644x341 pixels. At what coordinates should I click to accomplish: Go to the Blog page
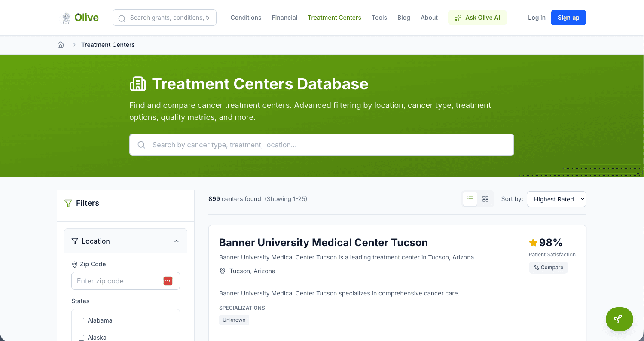point(404,18)
